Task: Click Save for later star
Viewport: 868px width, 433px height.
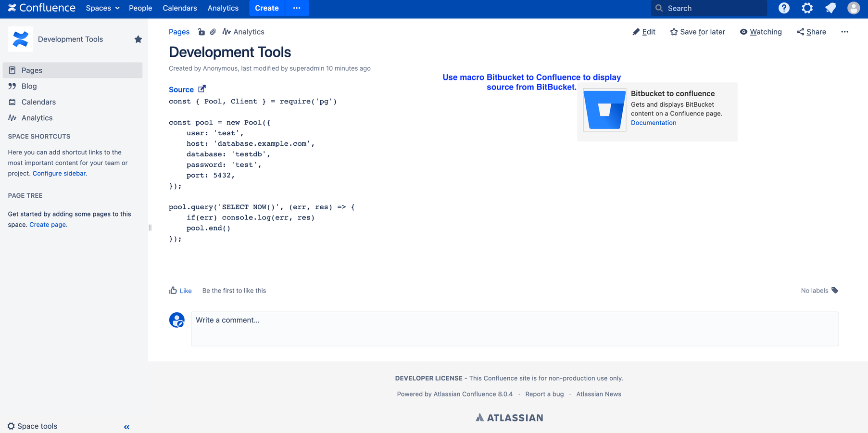Action: pyautogui.click(x=697, y=32)
